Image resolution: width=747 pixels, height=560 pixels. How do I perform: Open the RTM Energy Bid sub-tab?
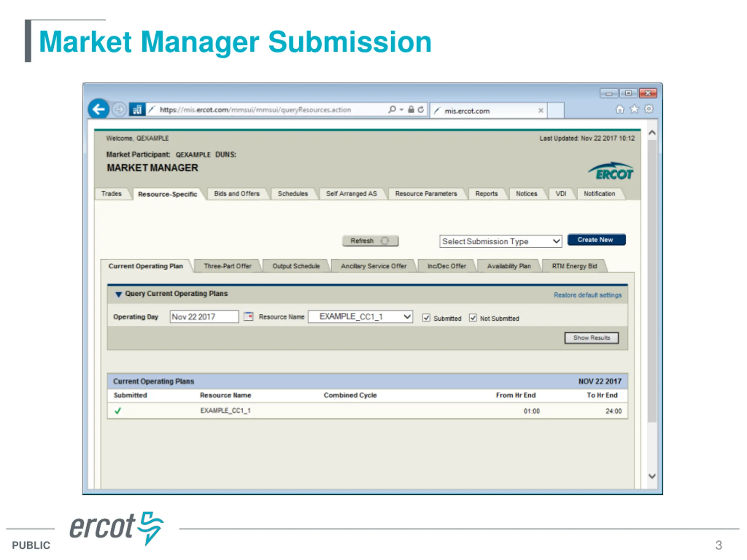tap(575, 266)
